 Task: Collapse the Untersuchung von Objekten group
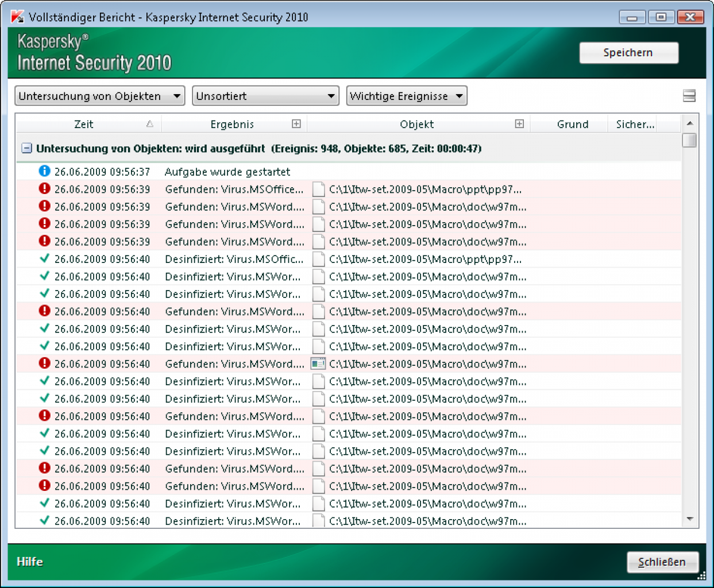coord(26,148)
